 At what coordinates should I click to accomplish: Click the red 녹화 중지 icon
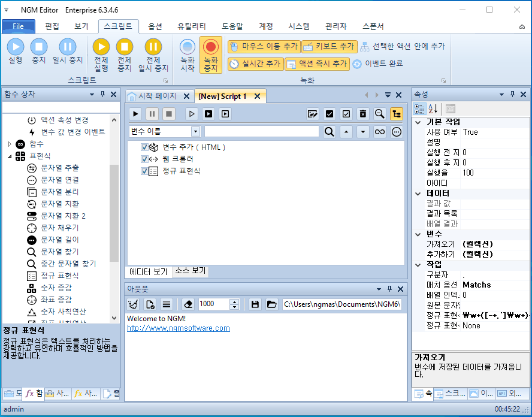[x=211, y=47]
